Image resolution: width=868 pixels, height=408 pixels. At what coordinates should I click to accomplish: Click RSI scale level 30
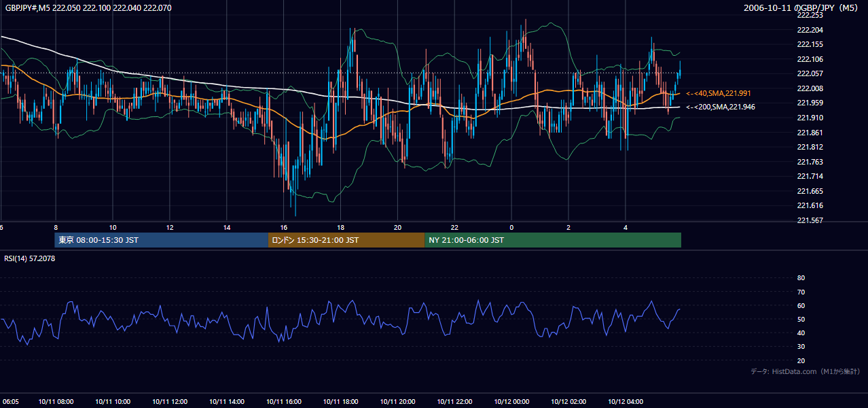pyautogui.click(x=801, y=347)
